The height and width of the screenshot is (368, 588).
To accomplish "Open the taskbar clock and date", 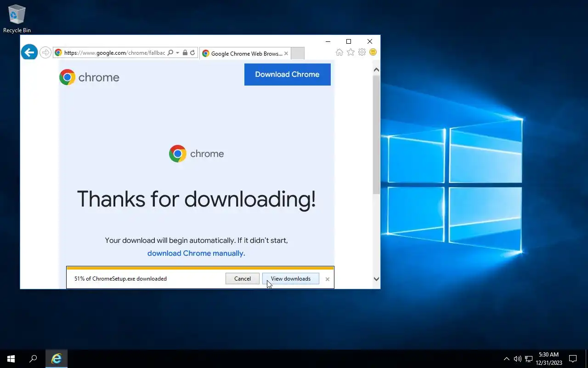I will (x=549, y=359).
